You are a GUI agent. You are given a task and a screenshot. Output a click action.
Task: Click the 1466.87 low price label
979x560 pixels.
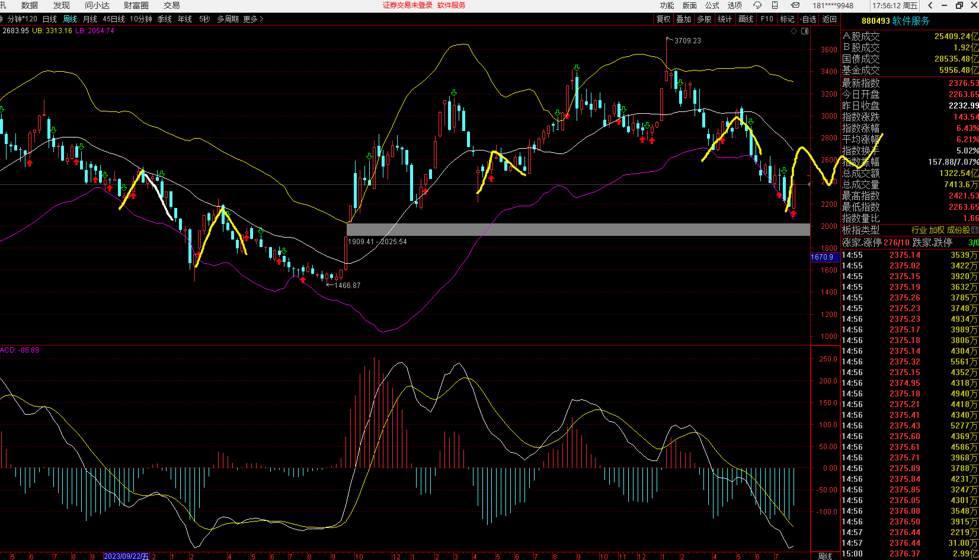[x=347, y=286]
